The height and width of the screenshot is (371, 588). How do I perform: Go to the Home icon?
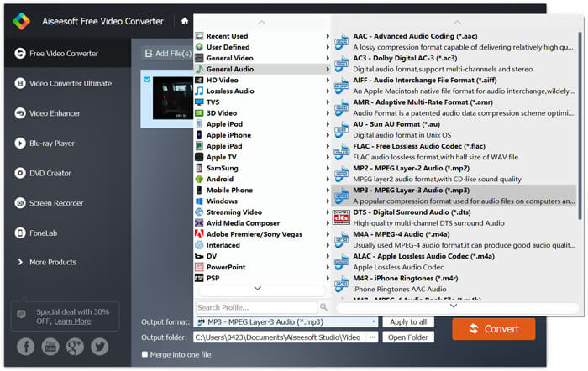point(185,21)
